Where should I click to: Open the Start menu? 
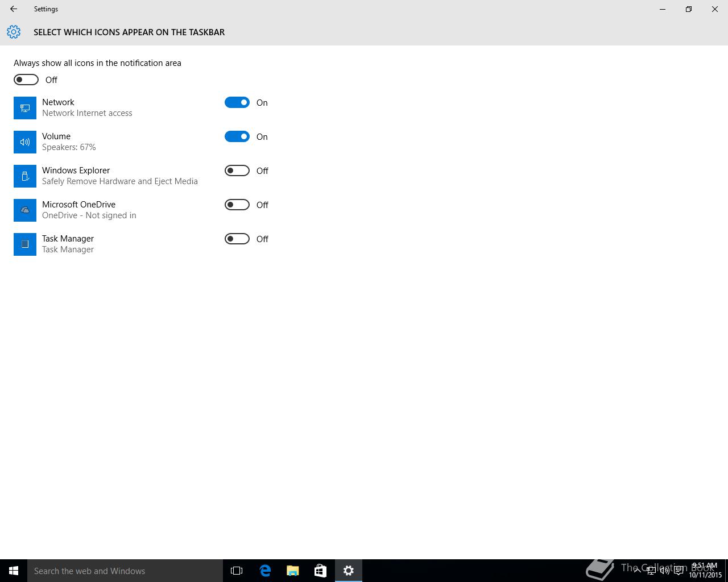(14, 571)
